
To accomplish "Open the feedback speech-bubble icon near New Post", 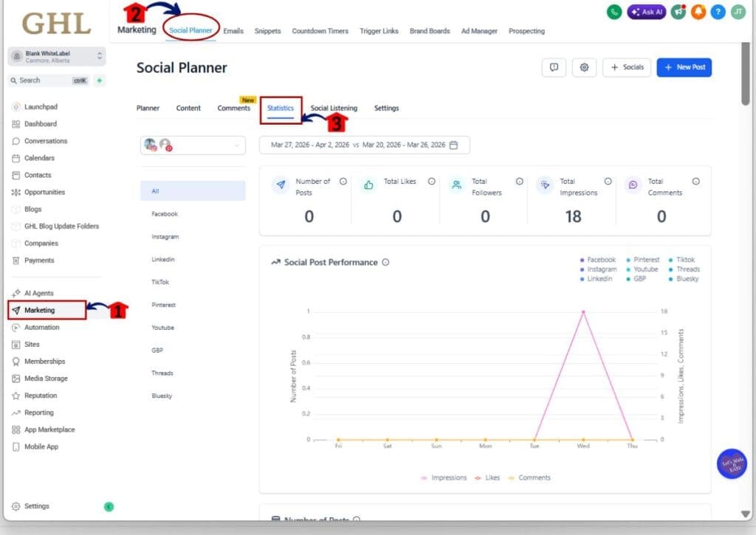I will pyautogui.click(x=553, y=67).
